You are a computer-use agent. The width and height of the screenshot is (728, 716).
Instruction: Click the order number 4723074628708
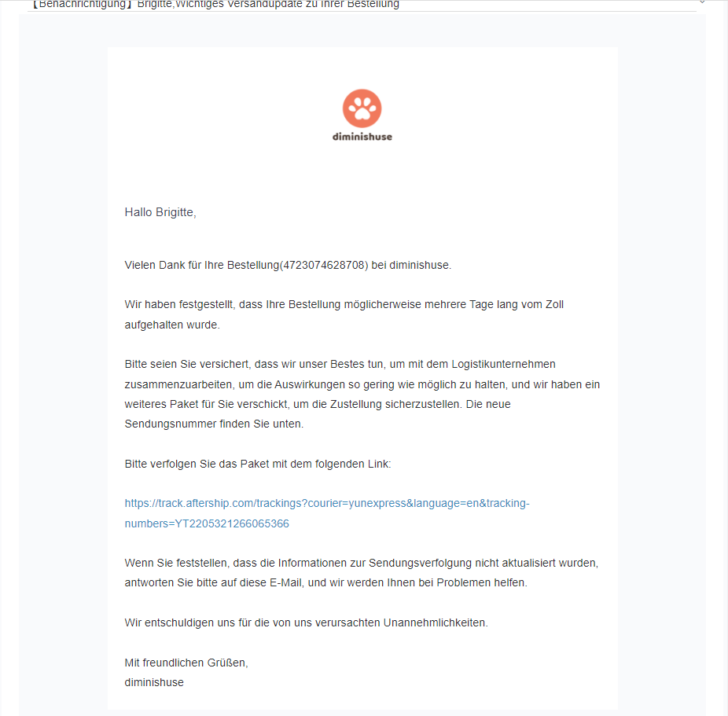click(x=324, y=265)
